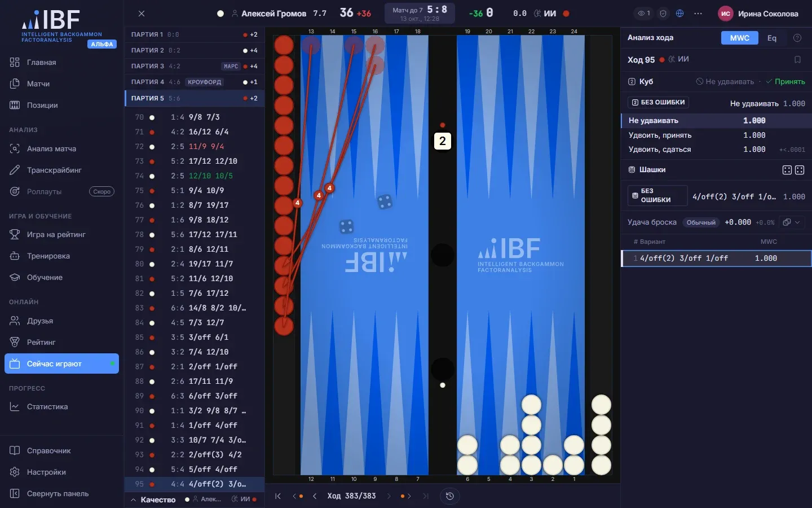The height and width of the screenshot is (508, 812).
Task: Open the Главная sidebar page
Action: click(62, 62)
